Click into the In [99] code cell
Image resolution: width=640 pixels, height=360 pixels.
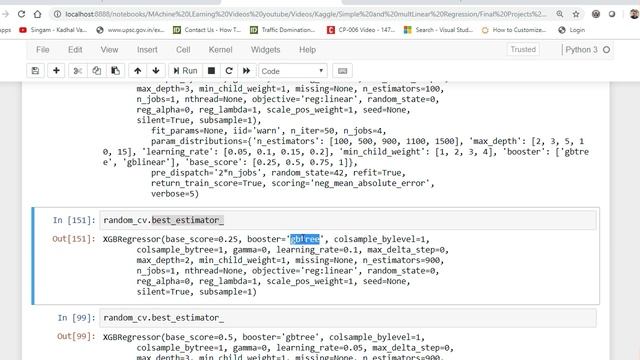348,318
